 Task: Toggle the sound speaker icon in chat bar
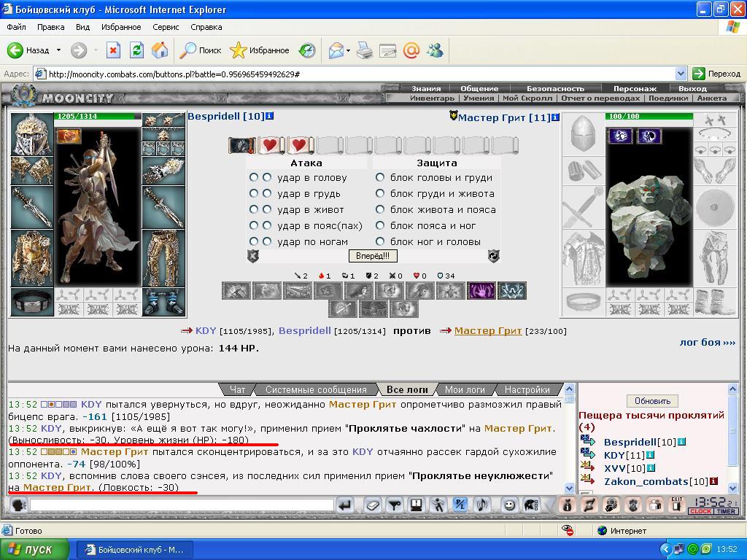[481, 505]
